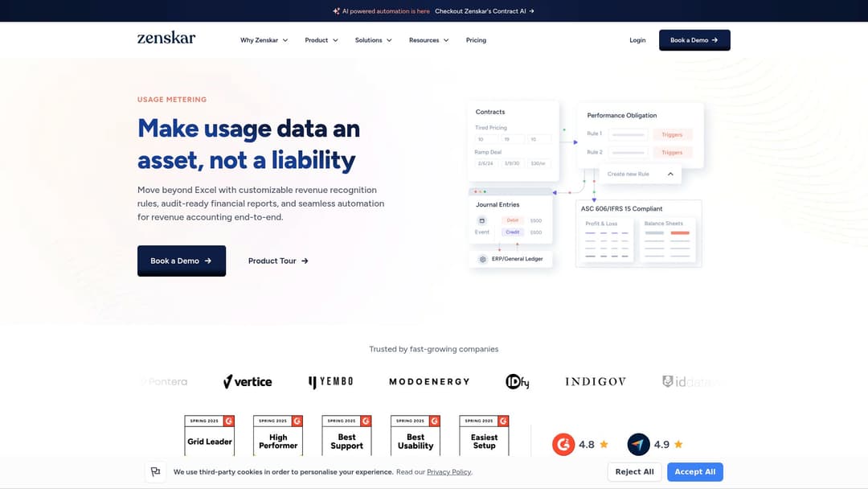The height and width of the screenshot is (489, 868).
Task: Click the Performance Obligation heading
Action: coord(621,115)
